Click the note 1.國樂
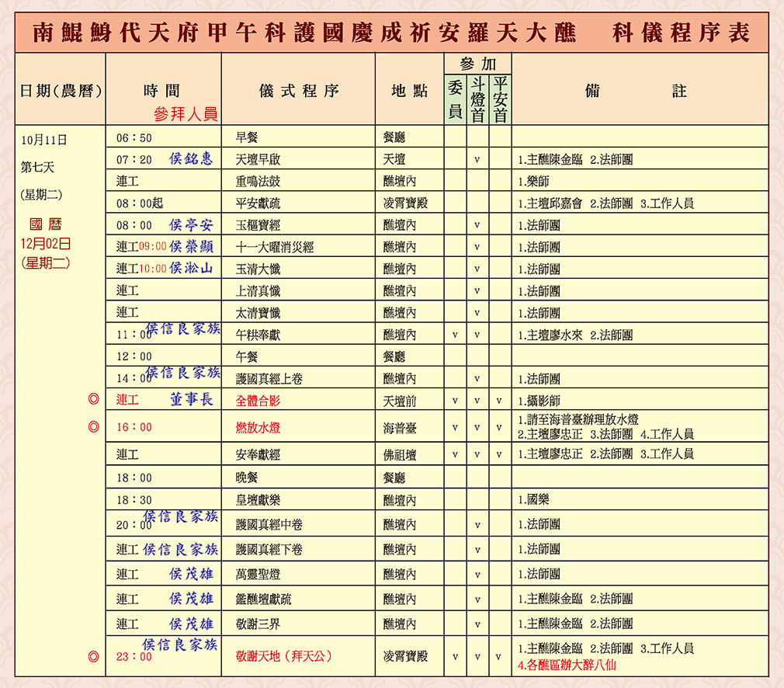This screenshot has width=784, height=688. (x=533, y=499)
